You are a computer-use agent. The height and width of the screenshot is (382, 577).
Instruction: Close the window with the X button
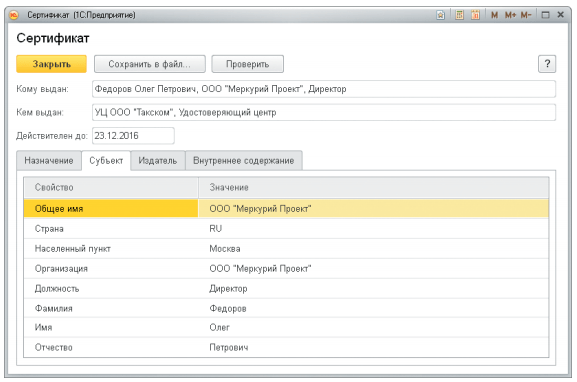point(561,15)
